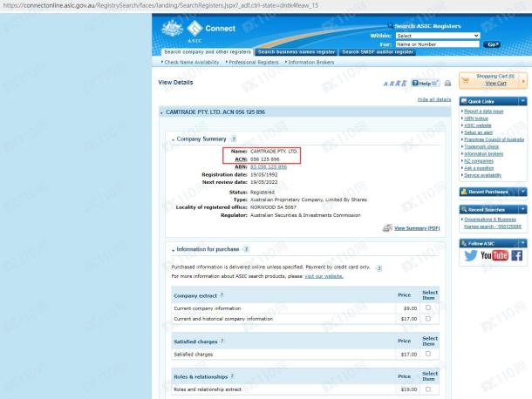Tick the Current company information checkbox
Screen dimensions: 532x399
click(428, 308)
